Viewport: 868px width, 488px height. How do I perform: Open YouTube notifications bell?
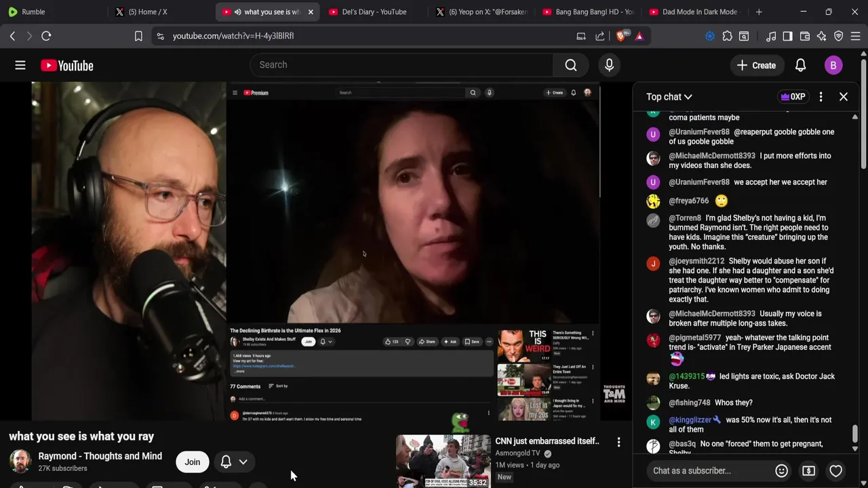coord(800,65)
